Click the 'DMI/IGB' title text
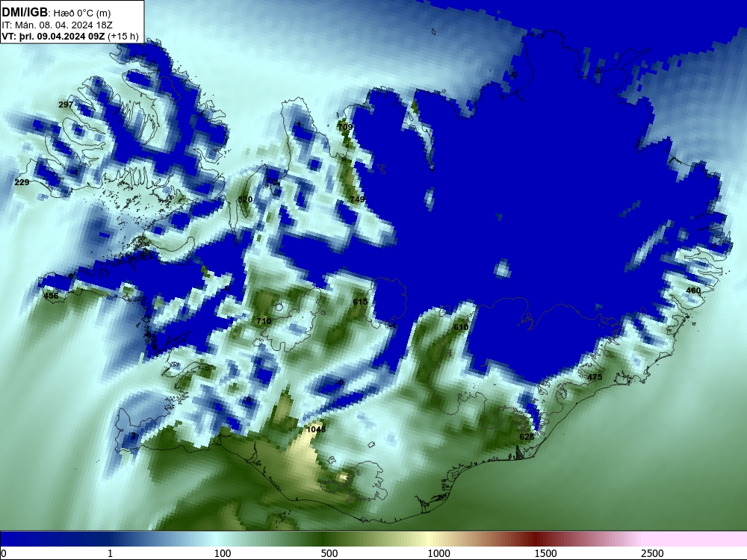This screenshot has height=560, width=747. pyautogui.click(x=25, y=13)
